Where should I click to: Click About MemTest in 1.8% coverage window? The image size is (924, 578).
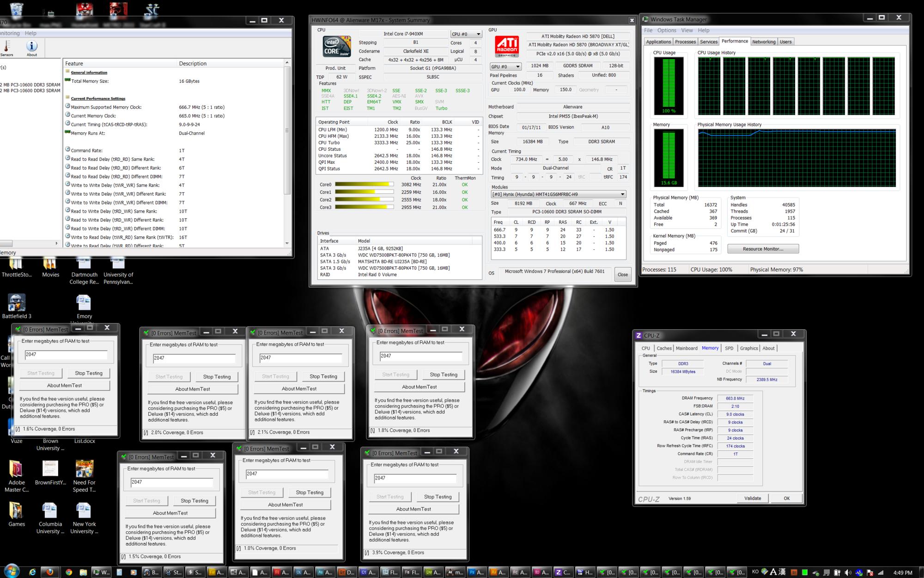click(x=419, y=387)
